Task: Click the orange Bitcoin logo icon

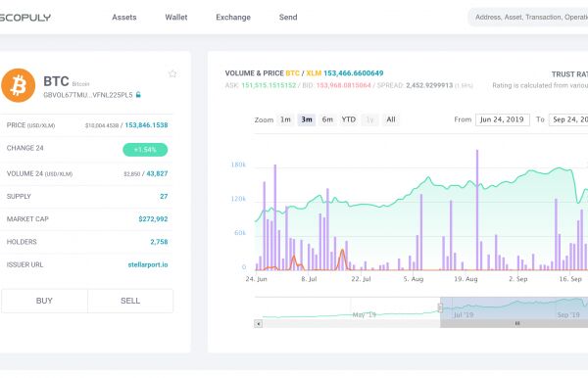Action: pos(19,85)
